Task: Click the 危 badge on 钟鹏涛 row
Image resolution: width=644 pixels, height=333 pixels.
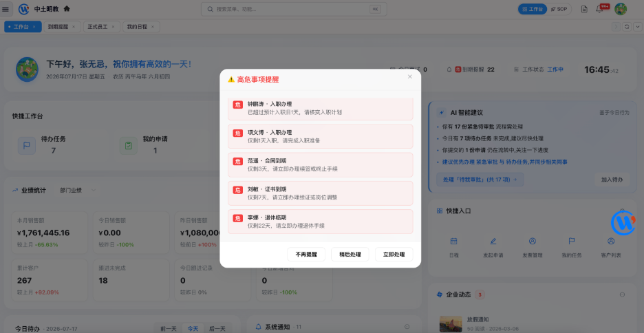Action: (238, 105)
